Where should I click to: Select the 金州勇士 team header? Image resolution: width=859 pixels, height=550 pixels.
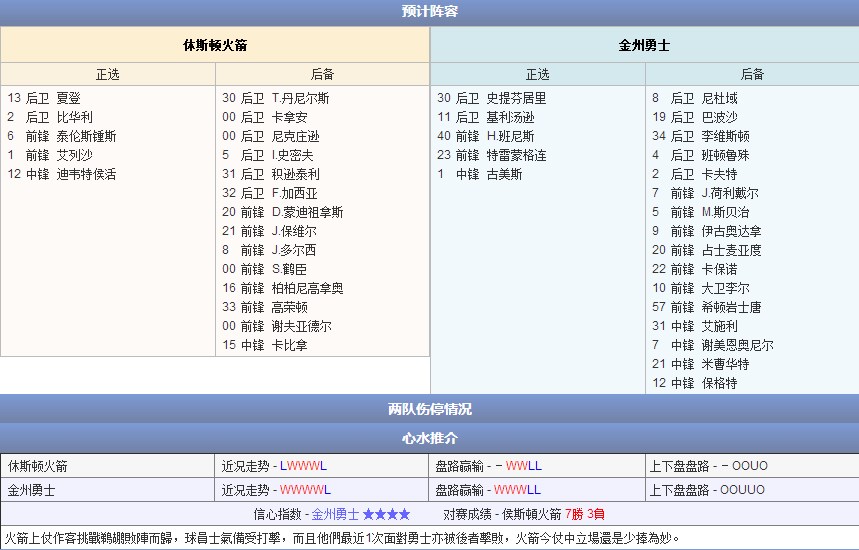644,45
